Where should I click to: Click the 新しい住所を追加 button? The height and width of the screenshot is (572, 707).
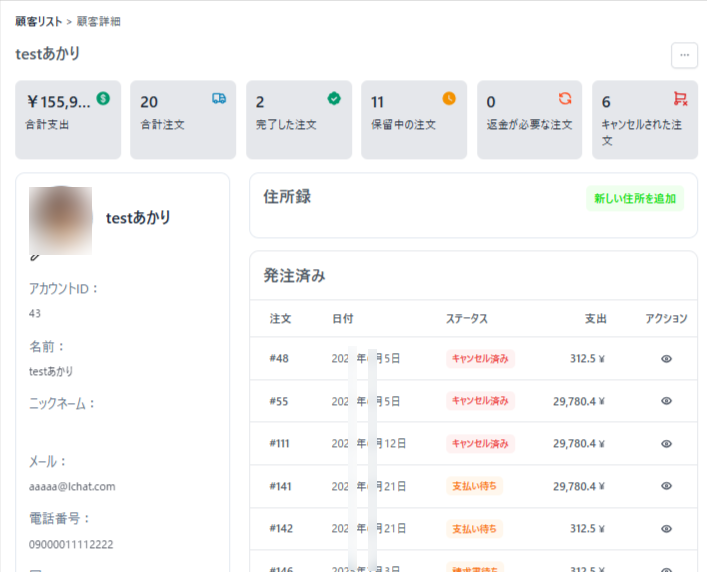(x=635, y=198)
